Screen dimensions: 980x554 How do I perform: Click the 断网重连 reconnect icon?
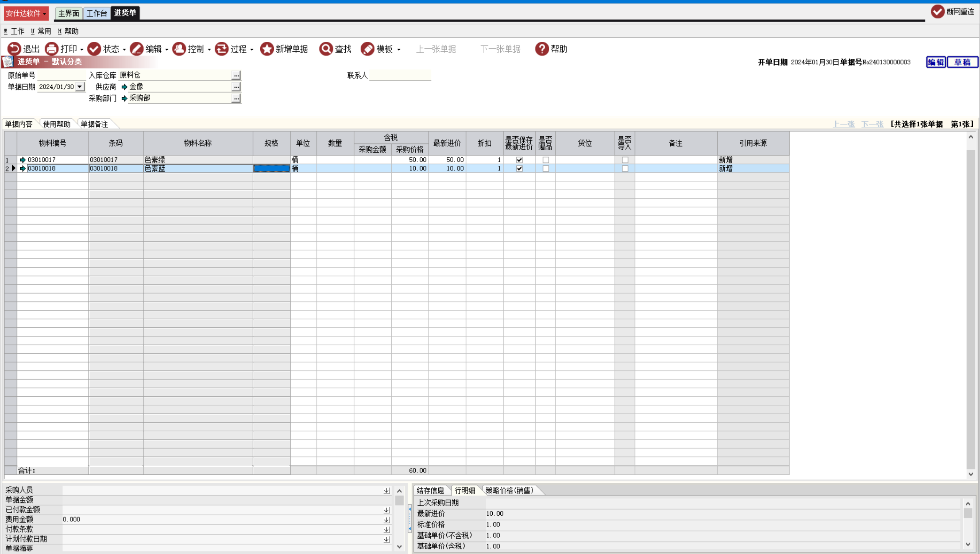(938, 12)
